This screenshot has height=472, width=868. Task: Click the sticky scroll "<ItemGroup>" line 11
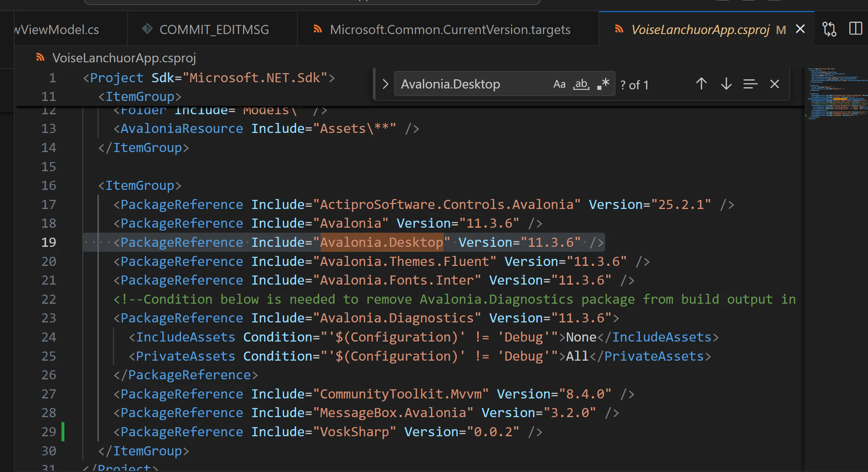pos(140,96)
